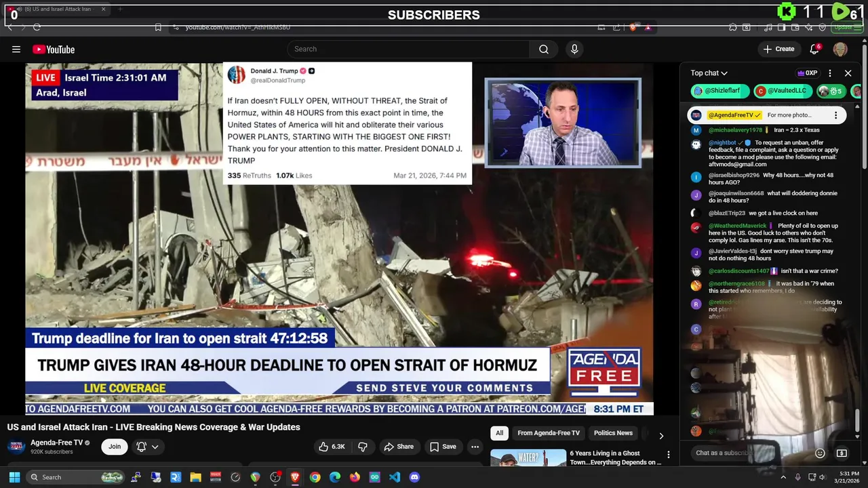Open live chat options three-dot menu
868x488 pixels.
(x=830, y=73)
